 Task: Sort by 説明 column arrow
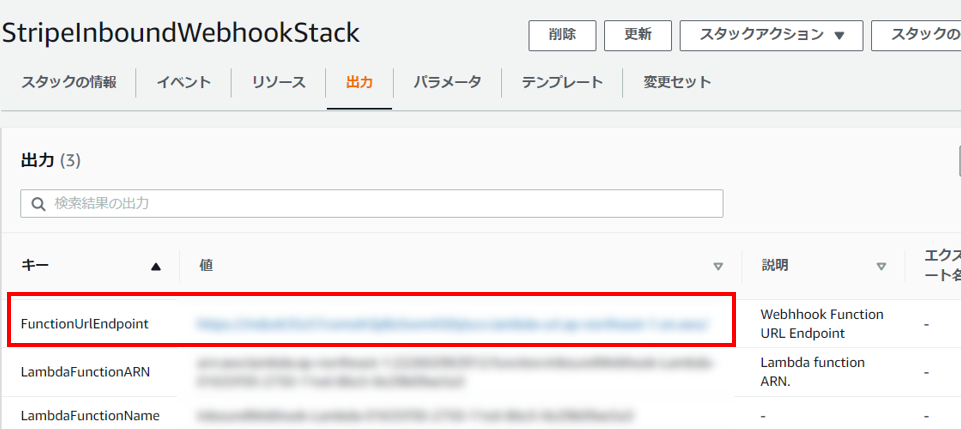coord(881,267)
